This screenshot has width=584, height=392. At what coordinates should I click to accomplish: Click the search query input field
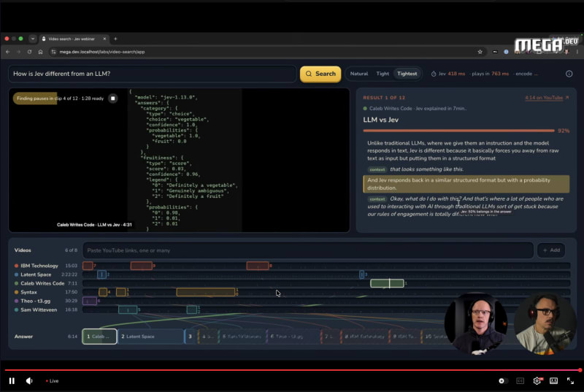pyautogui.click(x=152, y=74)
